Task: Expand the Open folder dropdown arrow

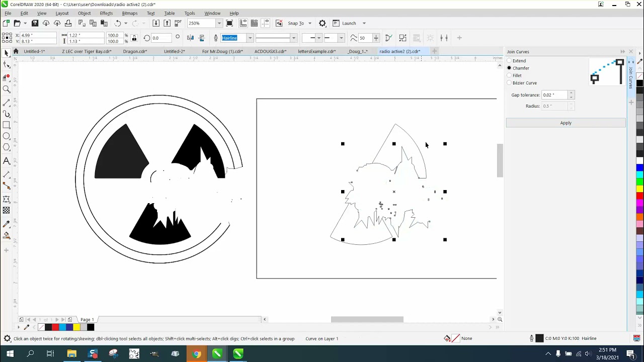Action: [25, 23]
